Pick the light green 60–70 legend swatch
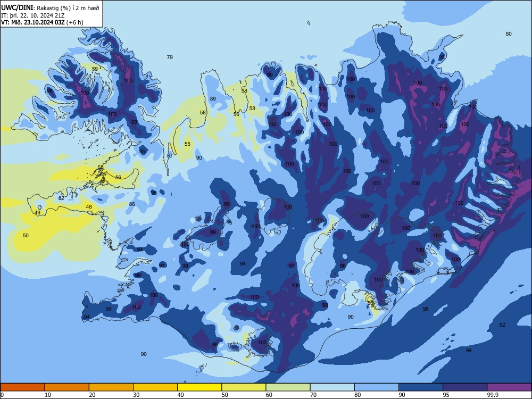532x399 pixels. click(288, 387)
